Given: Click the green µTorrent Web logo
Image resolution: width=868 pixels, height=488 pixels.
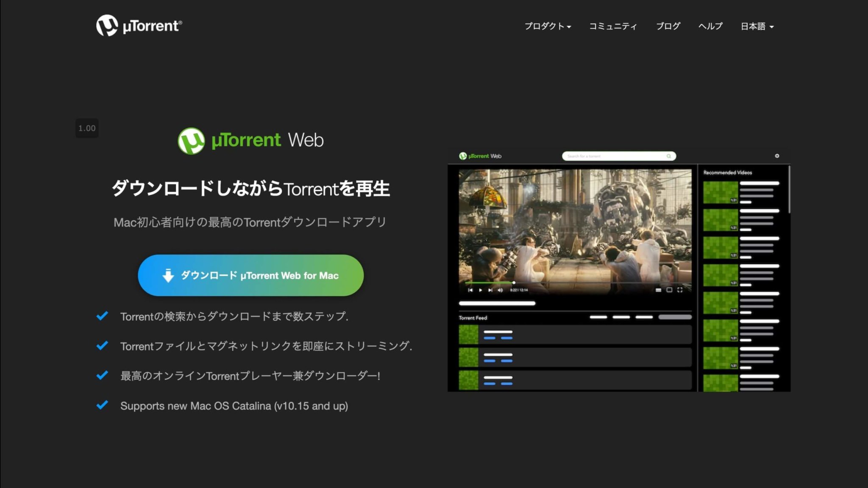Looking at the screenshot, I should click(x=250, y=141).
